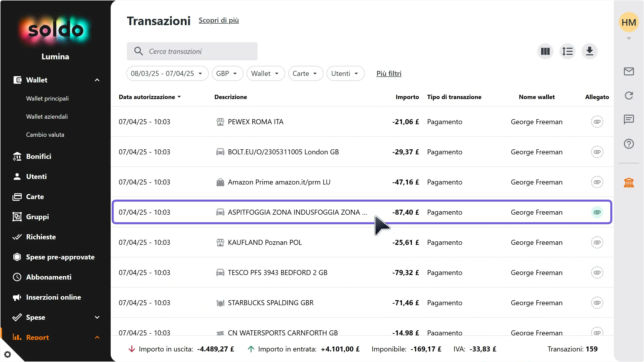Image resolution: width=644 pixels, height=362 pixels.
Task: Open the GBP currency filter
Action: pos(227,73)
